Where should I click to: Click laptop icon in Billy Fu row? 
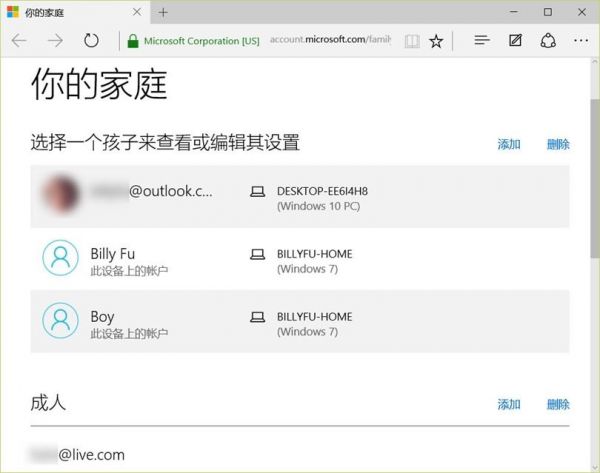pyautogui.click(x=258, y=254)
